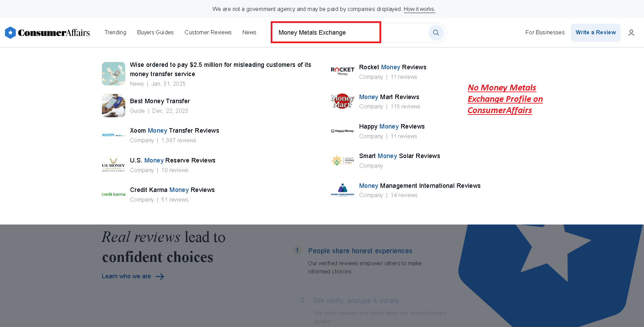
Task: Open Credit Karma Money Reviews
Action: [x=172, y=190]
